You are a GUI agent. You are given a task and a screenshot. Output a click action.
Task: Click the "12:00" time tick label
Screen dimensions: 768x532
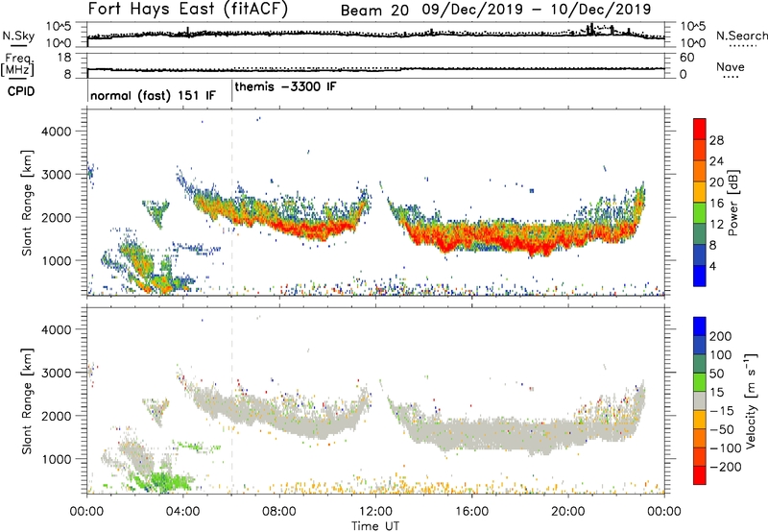[x=375, y=512]
